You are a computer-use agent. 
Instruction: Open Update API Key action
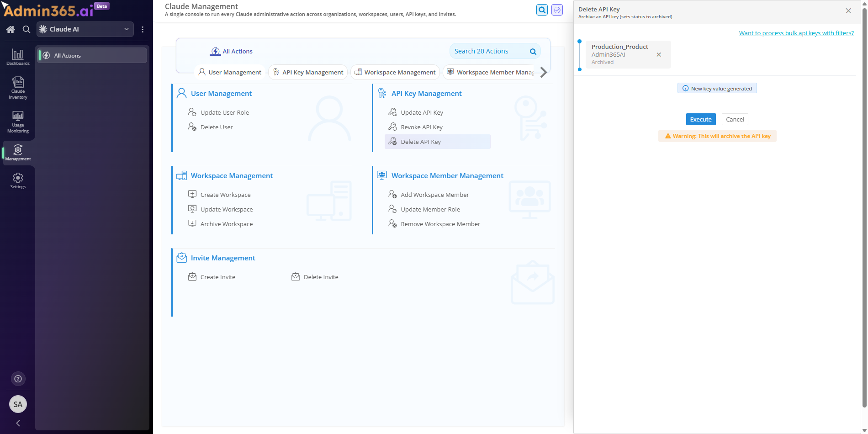click(416, 112)
